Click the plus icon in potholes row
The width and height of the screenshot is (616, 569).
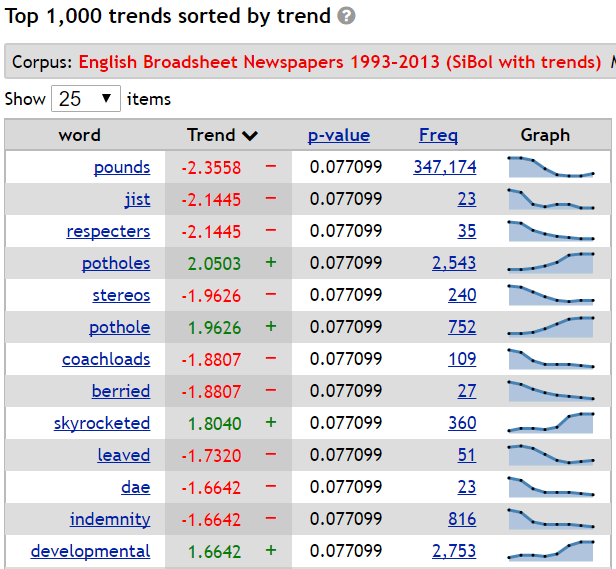[270, 263]
